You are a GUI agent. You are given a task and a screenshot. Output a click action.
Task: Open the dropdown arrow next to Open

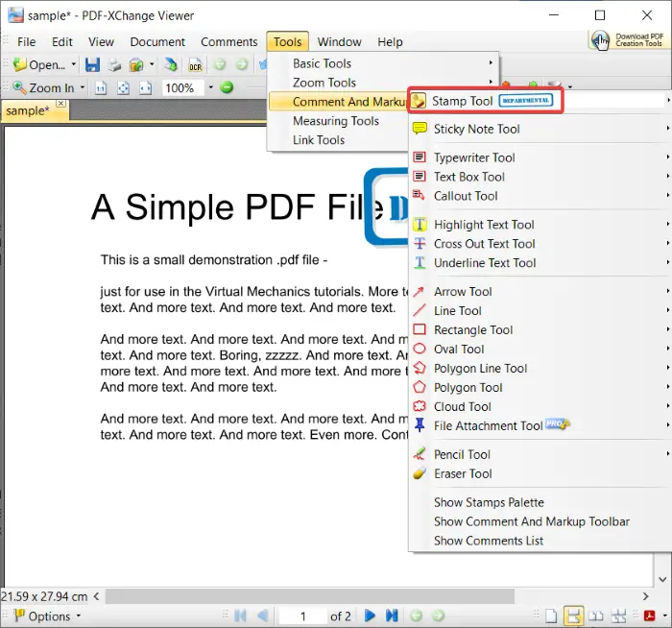point(74,64)
